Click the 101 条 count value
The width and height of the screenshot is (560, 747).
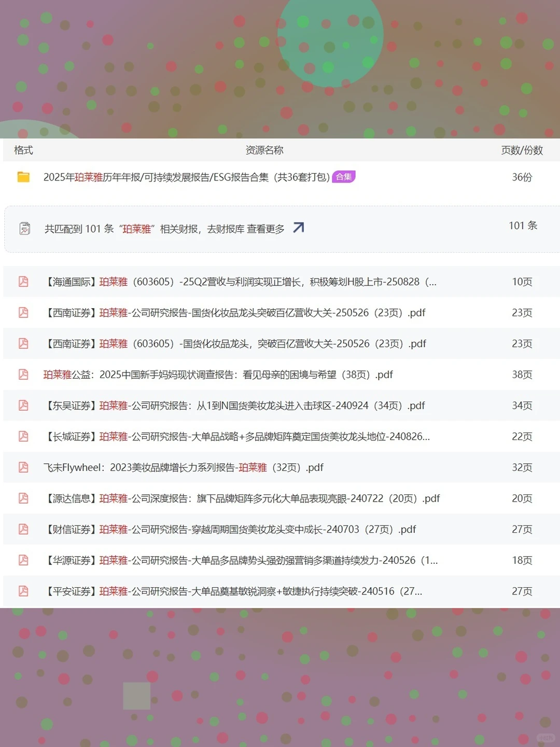[523, 226]
